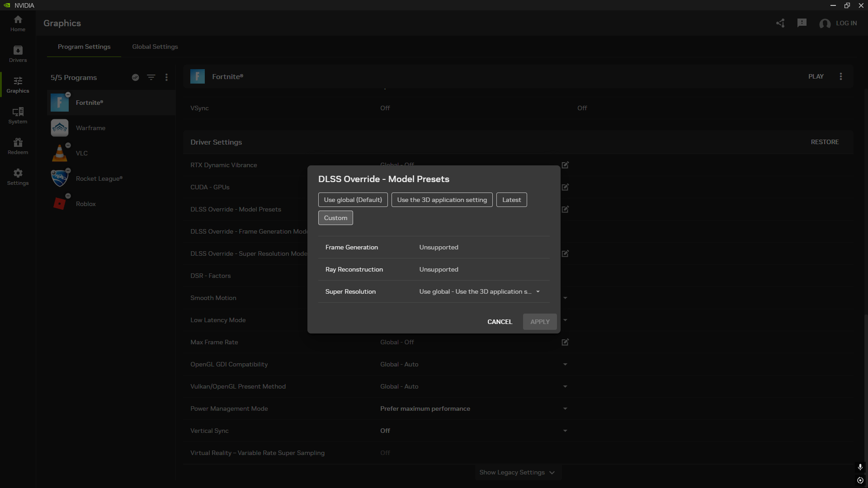
Task: Click APPLY in DLSS dialog
Action: pyautogui.click(x=540, y=322)
